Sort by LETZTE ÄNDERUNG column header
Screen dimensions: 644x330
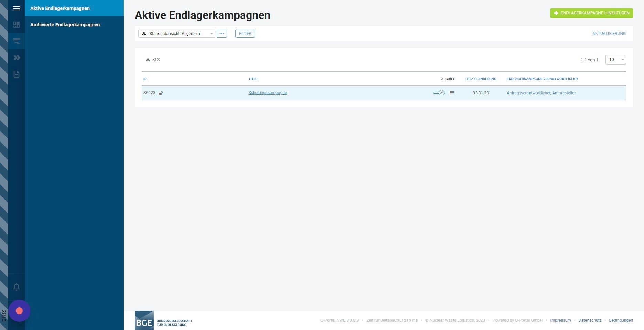tap(481, 79)
